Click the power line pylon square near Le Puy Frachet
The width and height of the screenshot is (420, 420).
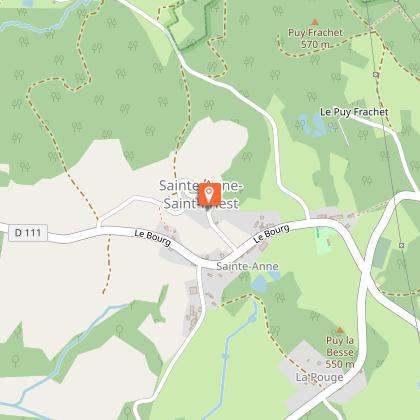pyautogui.click(x=376, y=75)
